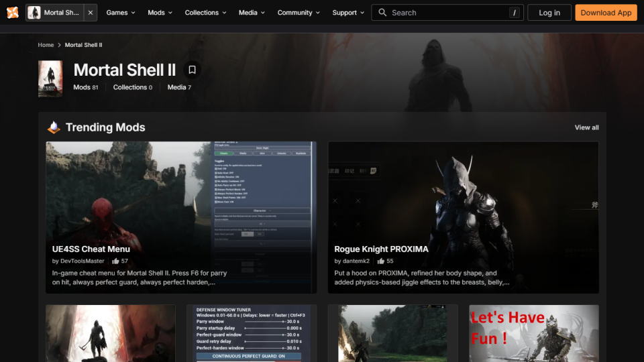Click the Nexus Mods logo icon
This screenshot has height=362, width=644.
point(13,12)
